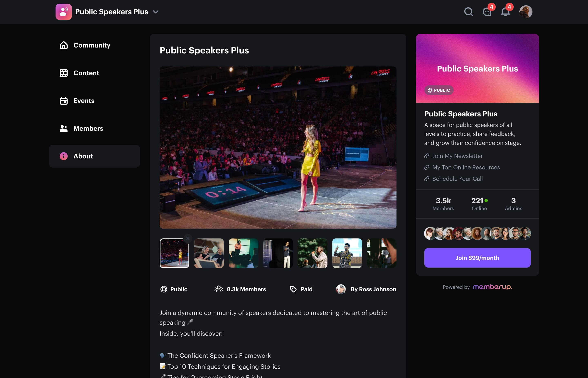The image size is (588, 378).
Task: Remove the selected thumbnail with X
Action: coord(188,238)
